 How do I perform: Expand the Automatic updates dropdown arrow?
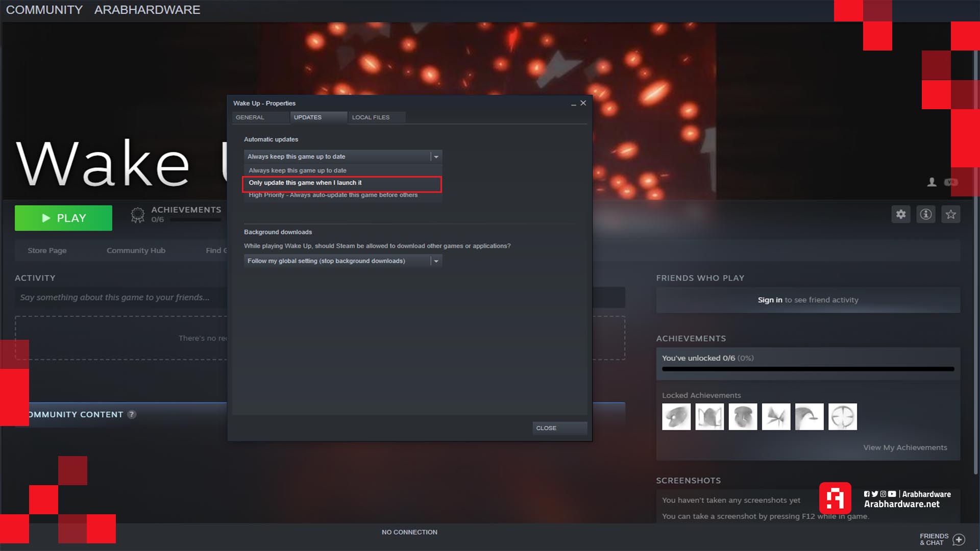(436, 157)
